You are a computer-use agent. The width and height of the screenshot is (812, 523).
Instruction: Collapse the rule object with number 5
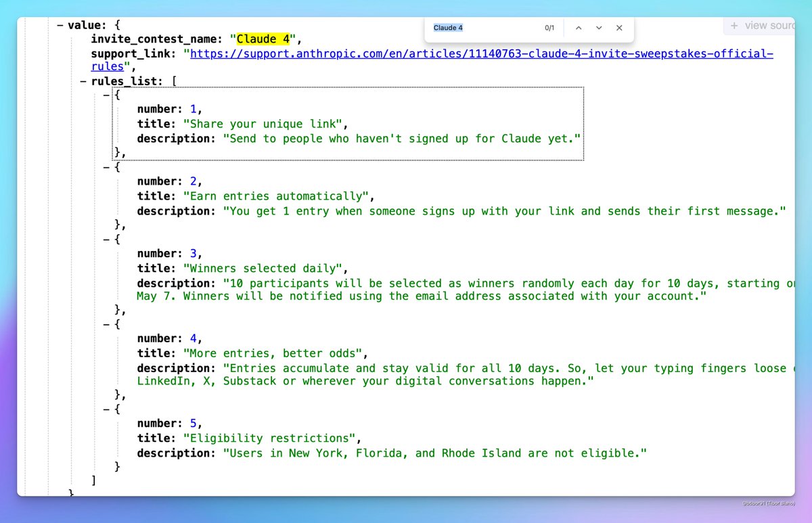pyautogui.click(x=106, y=409)
